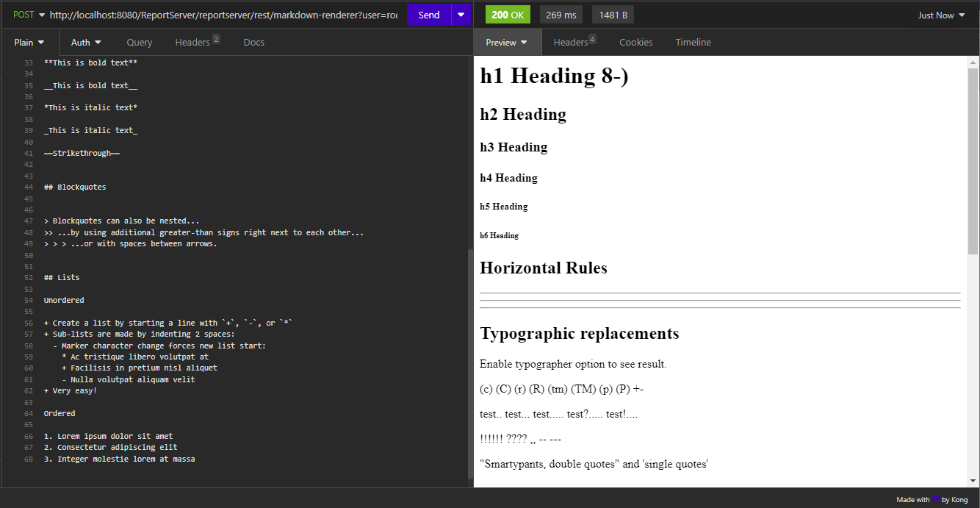Click the "Horizontal Rules" preview heading
The width and height of the screenshot is (980, 508).
[544, 268]
